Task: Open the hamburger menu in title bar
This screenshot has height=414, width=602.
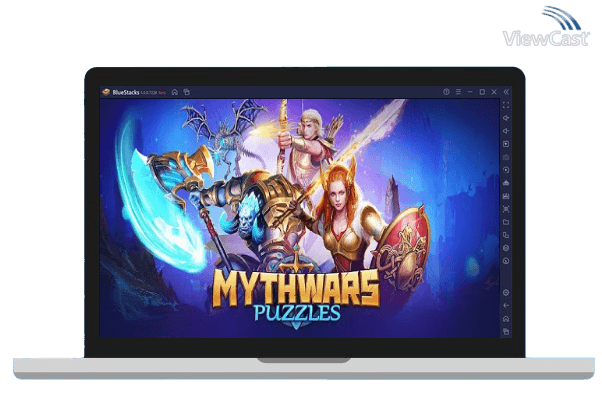Action: pos(458,92)
